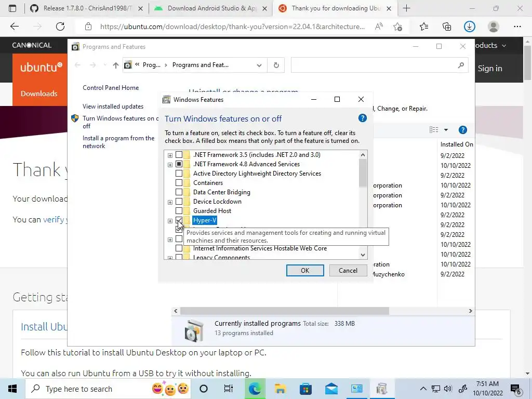Enable Internet Information Services Hostable Web Core
The width and height of the screenshot is (532, 399).
pos(179,248)
